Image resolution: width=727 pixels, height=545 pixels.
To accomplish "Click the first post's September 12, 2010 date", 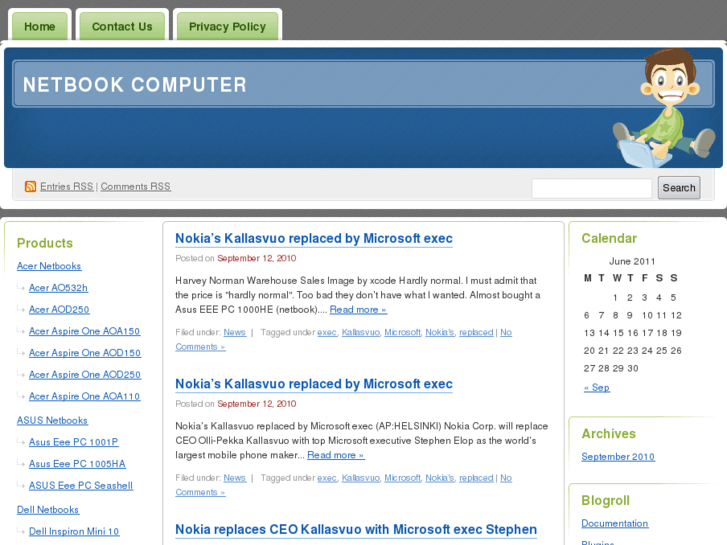I will 256,258.
